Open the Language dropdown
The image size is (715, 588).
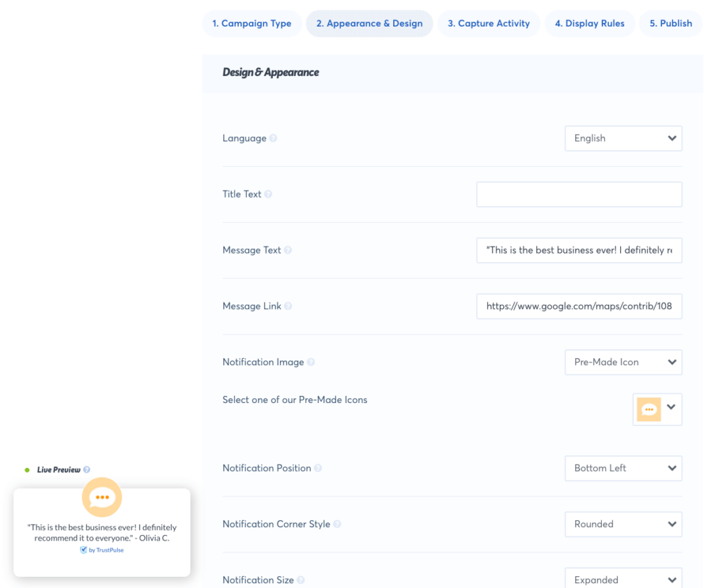[x=623, y=138]
